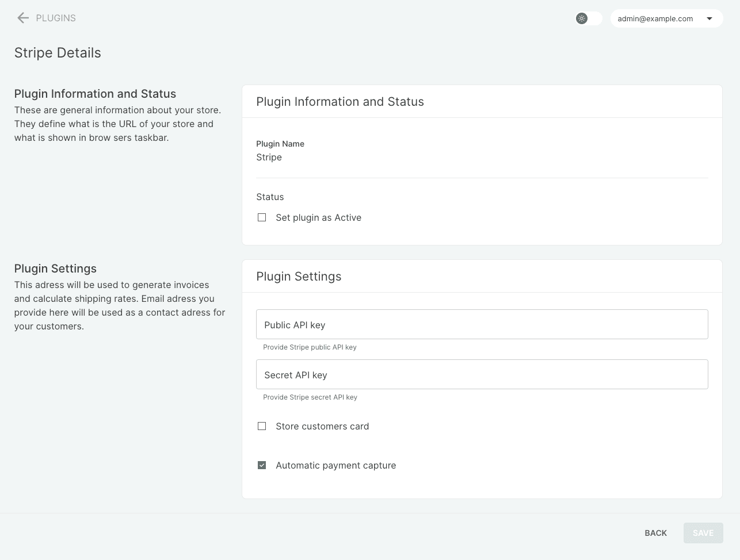Click the BACK button
740x560 pixels.
coord(655,533)
